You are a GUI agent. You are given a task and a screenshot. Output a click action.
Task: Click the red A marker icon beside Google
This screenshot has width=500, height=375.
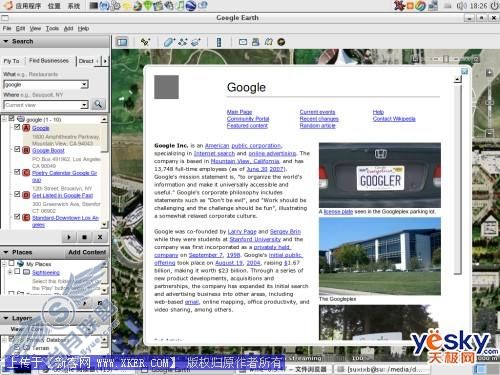pos(26,128)
